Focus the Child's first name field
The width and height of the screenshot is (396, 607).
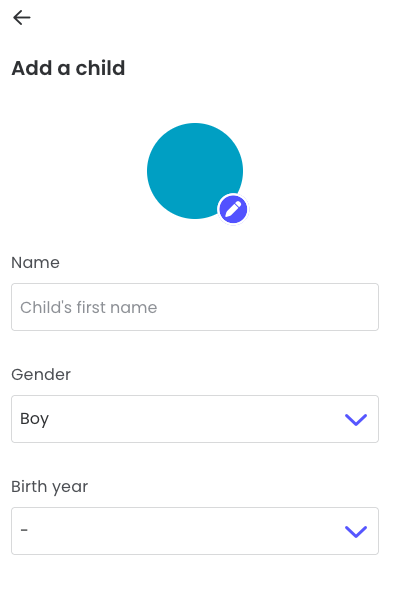coord(195,307)
